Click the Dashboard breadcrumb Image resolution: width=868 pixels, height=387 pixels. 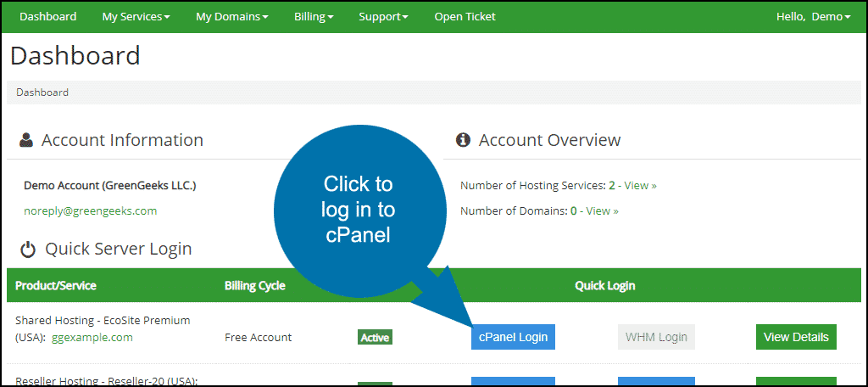[42, 93]
